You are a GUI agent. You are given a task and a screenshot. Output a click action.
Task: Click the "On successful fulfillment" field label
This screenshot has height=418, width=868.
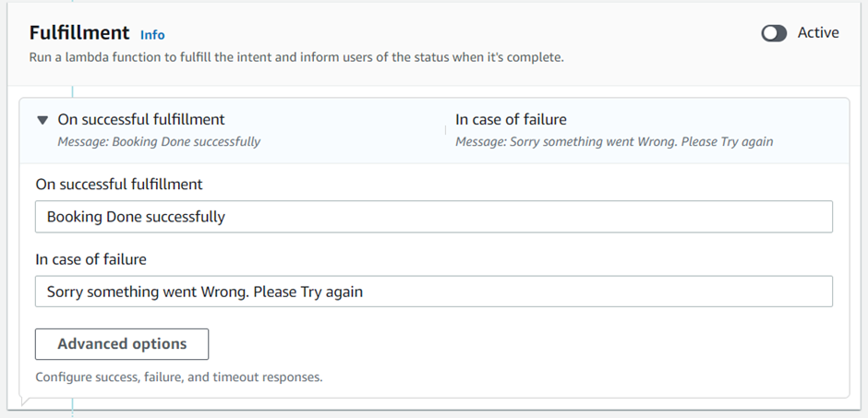point(119,184)
